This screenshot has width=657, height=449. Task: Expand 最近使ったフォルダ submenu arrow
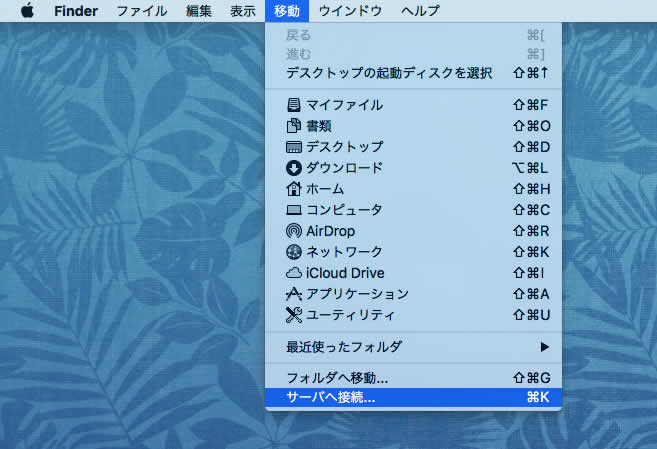pos(544,347)
